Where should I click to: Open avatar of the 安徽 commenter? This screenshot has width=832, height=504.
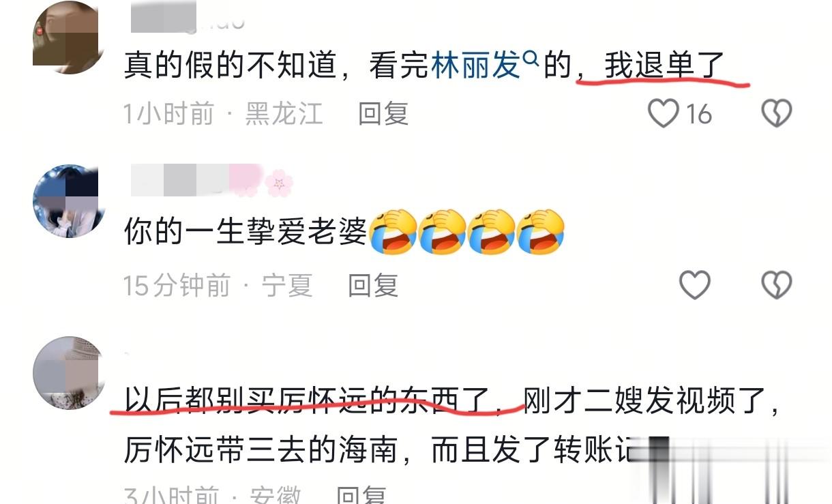(x=68, y=372)
